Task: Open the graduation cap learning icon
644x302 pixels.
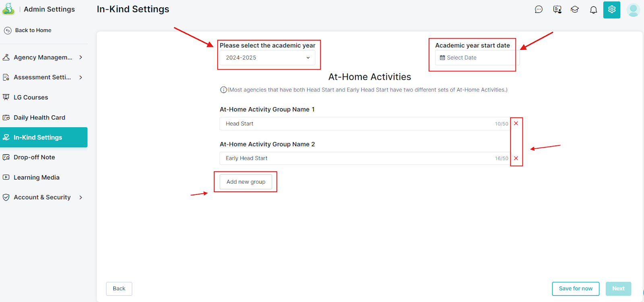Action: tap(575, 10)
